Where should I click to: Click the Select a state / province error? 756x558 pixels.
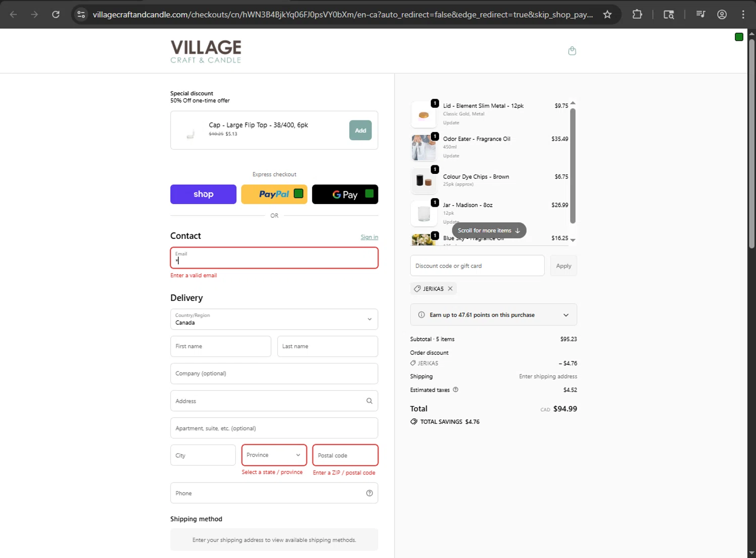point(272,472)
